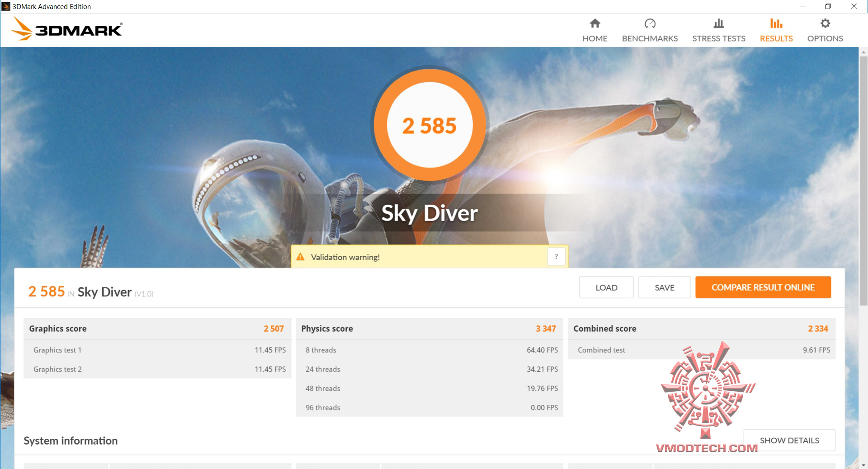Screen dimensions: 868x469
Task: Go to HOME menu label
Action: pyautogui.click(x=595, y=38)
